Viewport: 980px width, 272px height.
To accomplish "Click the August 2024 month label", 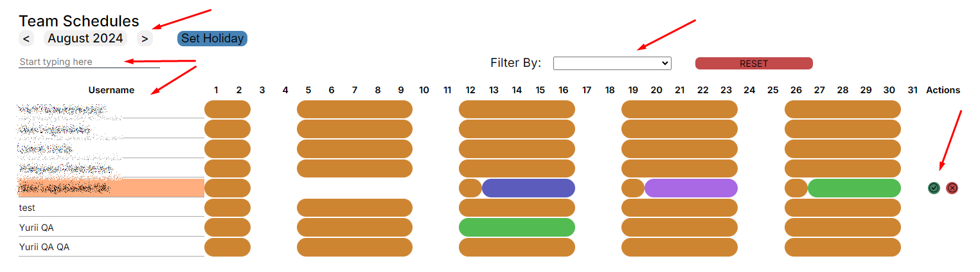I will 85,39.
